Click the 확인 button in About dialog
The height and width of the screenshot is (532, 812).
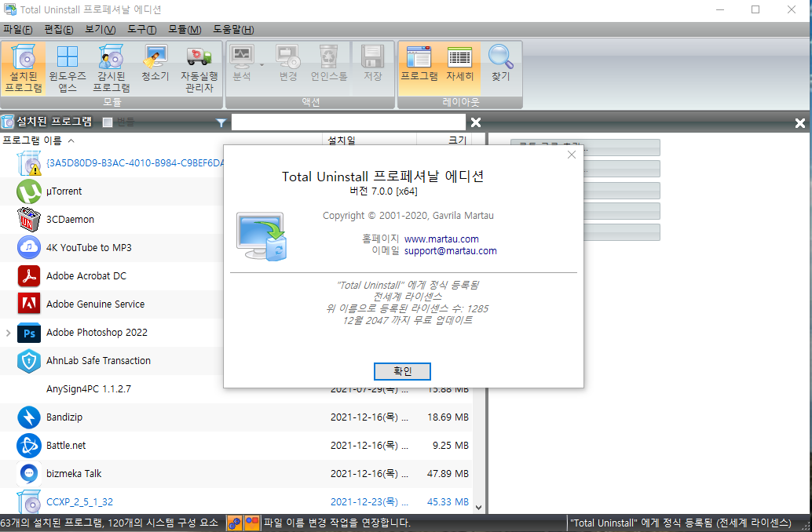[402, 371]
